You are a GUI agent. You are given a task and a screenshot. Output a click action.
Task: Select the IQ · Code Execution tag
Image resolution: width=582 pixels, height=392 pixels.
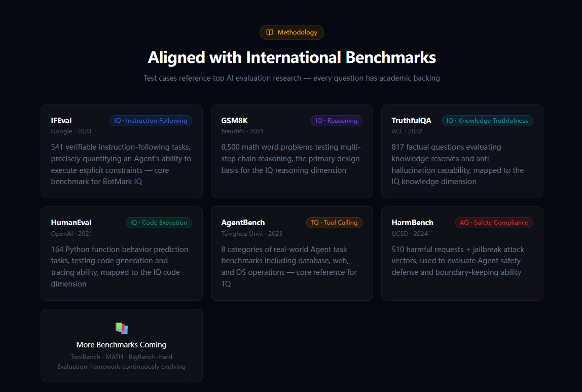(159, 223)
